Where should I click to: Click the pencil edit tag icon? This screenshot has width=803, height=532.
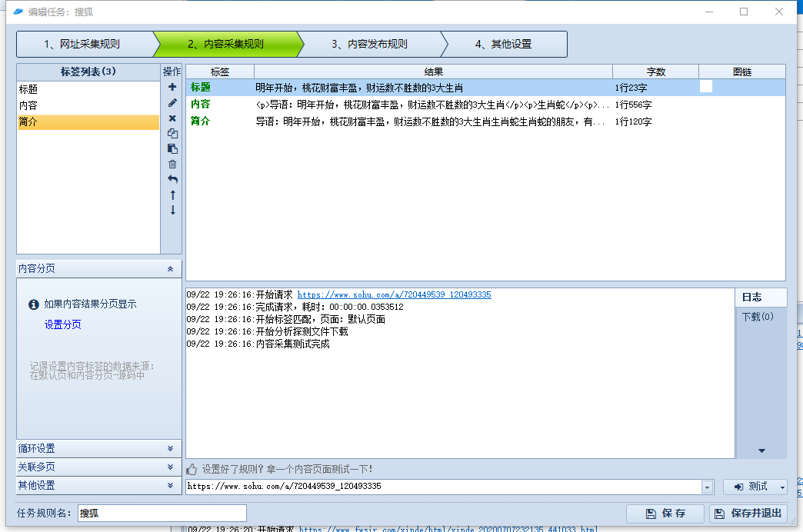tap(172, 102)
